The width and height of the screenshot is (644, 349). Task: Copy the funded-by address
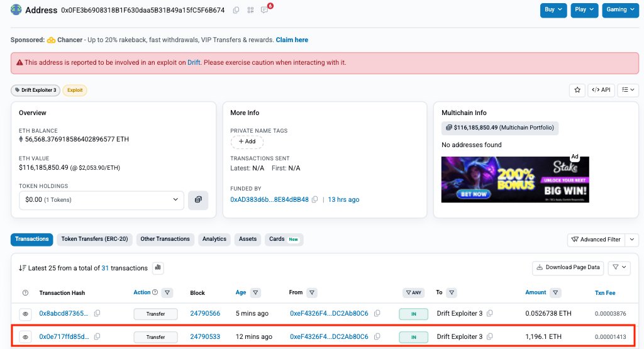click(x=315, y=199)
